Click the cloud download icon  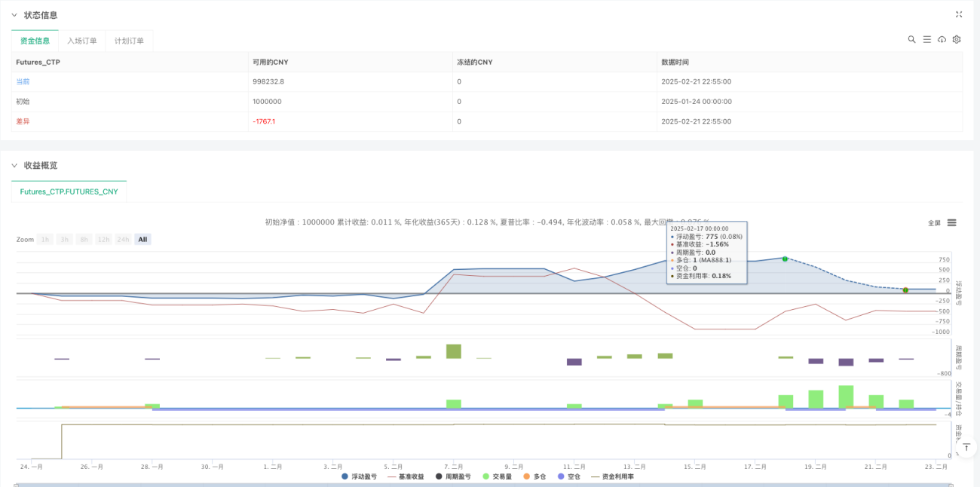[x=942, y=39]
